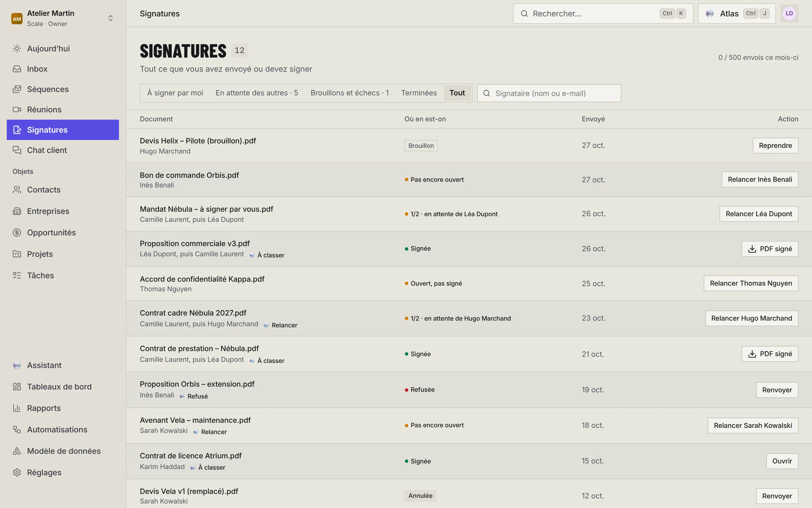Click the Réunions camera icon
The image size is (812, 508).
point(17,110)
